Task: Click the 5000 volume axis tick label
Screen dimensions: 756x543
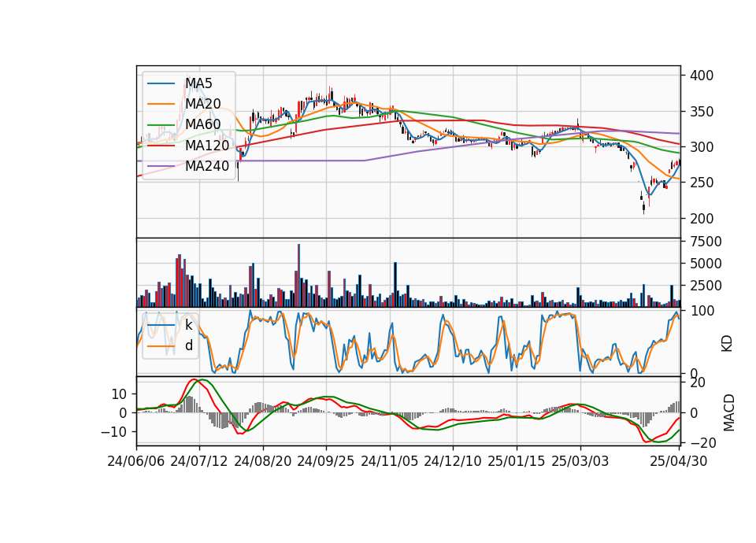Action: (706, 264)
